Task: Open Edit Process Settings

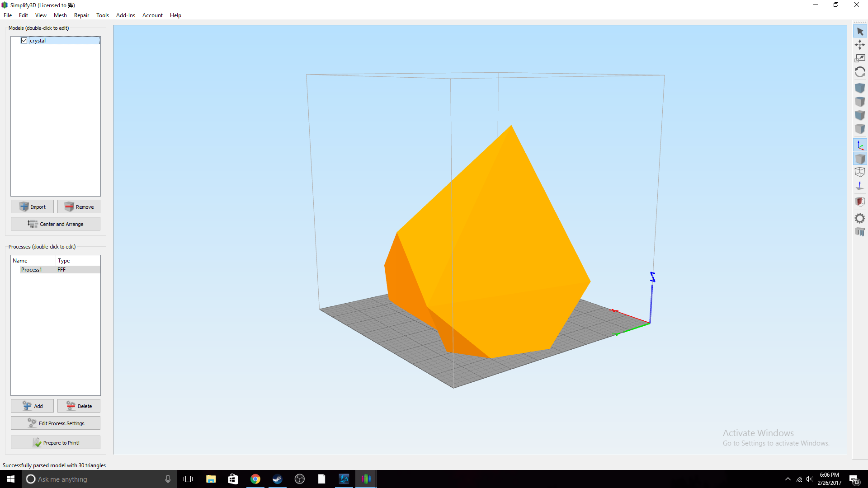Action: coord(56,423)
